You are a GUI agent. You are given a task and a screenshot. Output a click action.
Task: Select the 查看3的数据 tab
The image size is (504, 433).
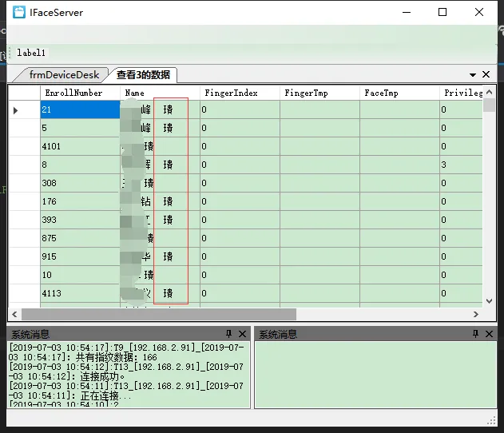[x=143, y=74]
